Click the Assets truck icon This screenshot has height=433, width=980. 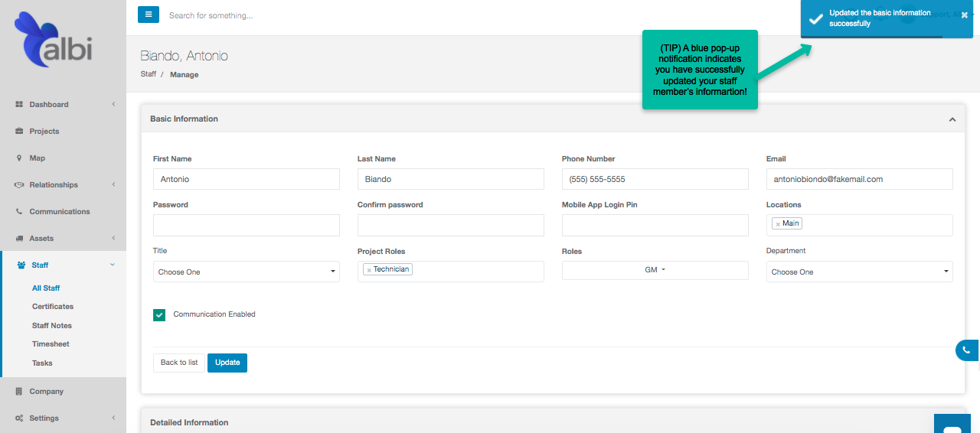(19, 238)
